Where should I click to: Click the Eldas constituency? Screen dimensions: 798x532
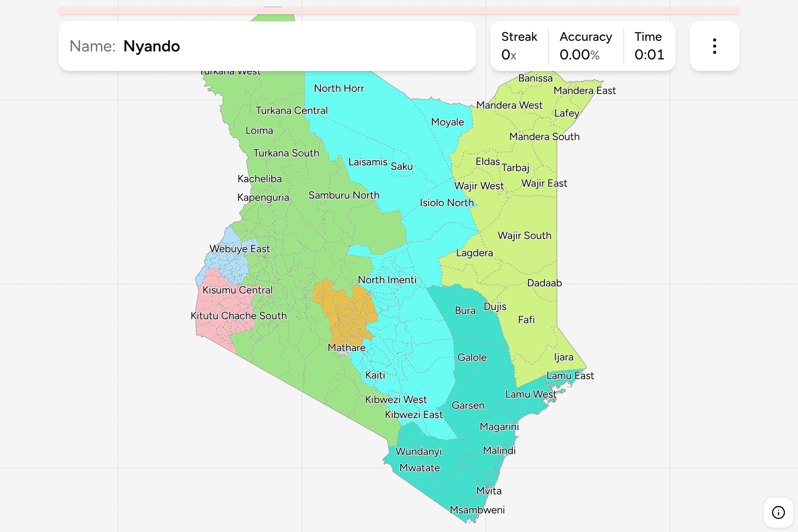(488, 161)
